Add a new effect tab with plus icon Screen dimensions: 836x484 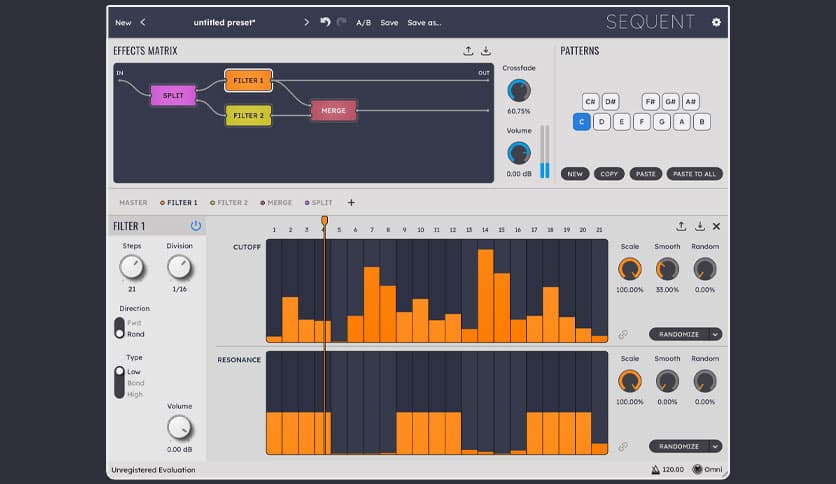click(351, 203)
